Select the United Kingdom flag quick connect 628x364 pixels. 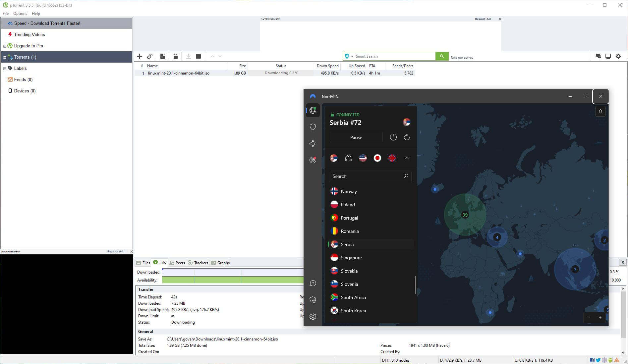click(392, 158)
